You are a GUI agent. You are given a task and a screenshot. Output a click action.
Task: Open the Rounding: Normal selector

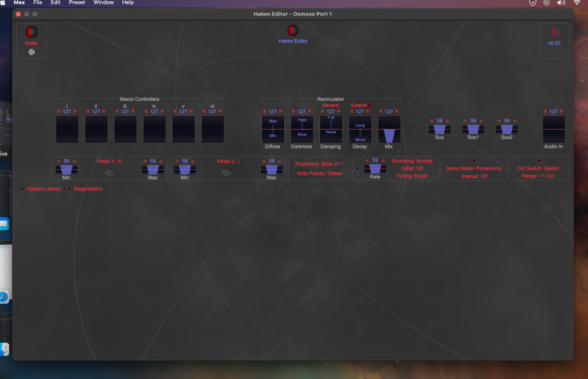click(412, 161)
